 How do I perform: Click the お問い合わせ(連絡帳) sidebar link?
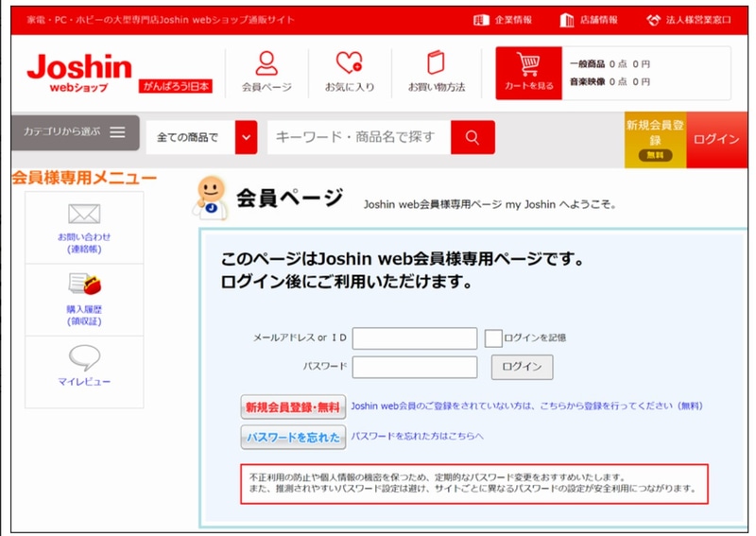tap(84, 243)
